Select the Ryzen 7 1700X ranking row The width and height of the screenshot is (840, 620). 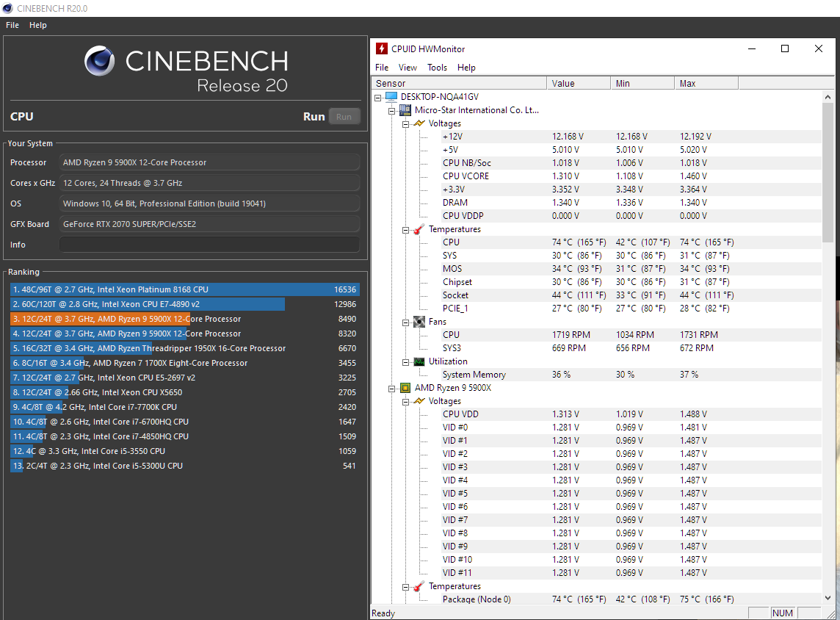click(x=185, y=363)
